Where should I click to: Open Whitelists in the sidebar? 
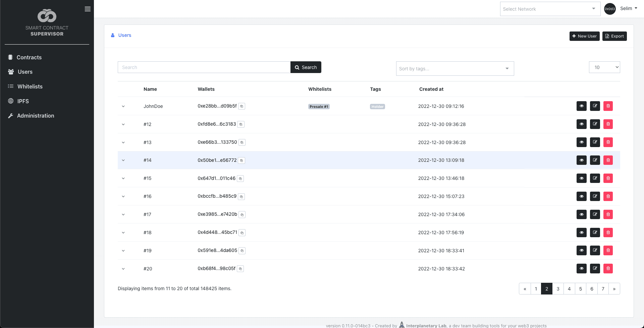30,86
